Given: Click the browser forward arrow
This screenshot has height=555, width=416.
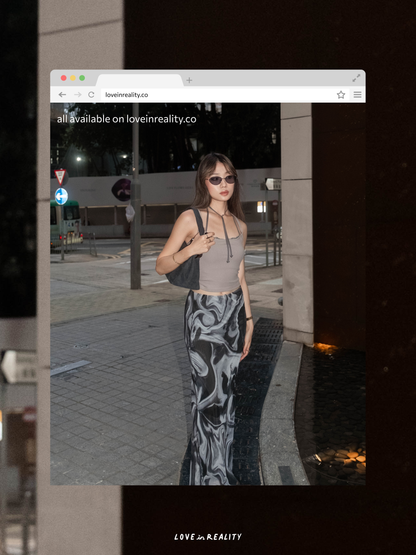Looking at the screenshot, I should 78,95.
